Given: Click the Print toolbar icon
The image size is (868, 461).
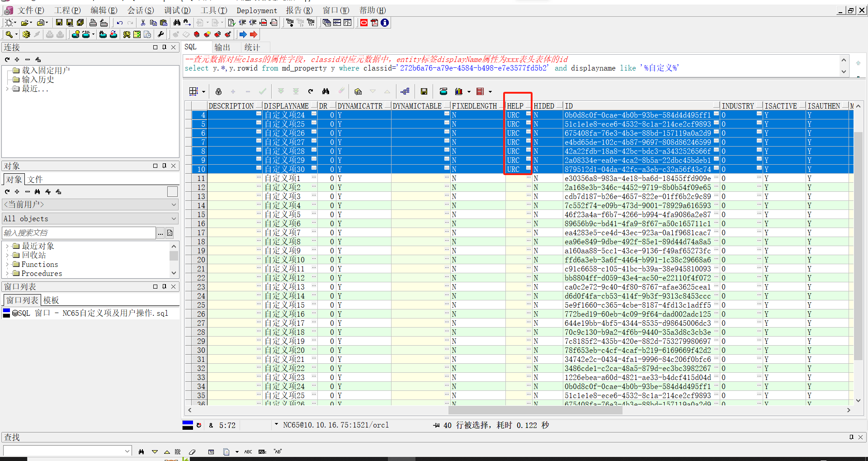Looking at the screenshot, I should pos(93,23).
